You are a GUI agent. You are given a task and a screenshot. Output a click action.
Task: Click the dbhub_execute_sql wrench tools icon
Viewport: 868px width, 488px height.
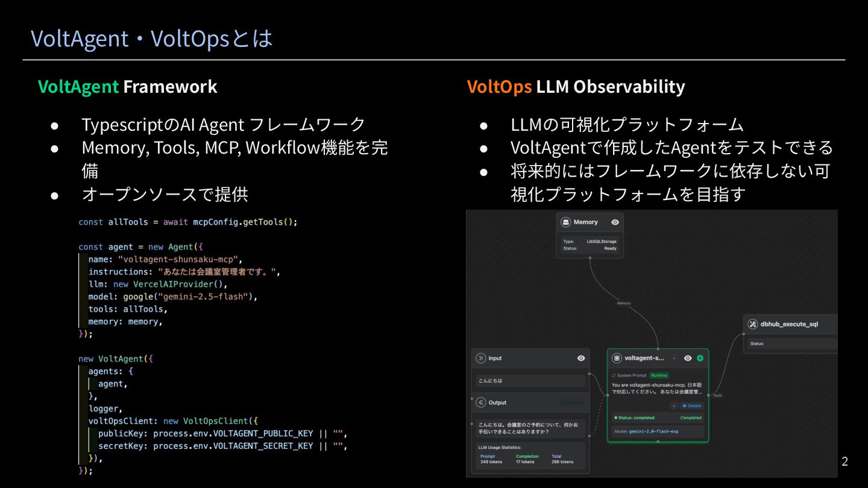(752, 324)
